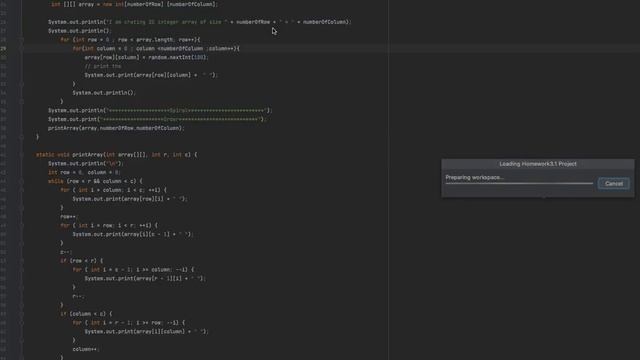Click the 'row++;' statement line

(x=69, y=216)
